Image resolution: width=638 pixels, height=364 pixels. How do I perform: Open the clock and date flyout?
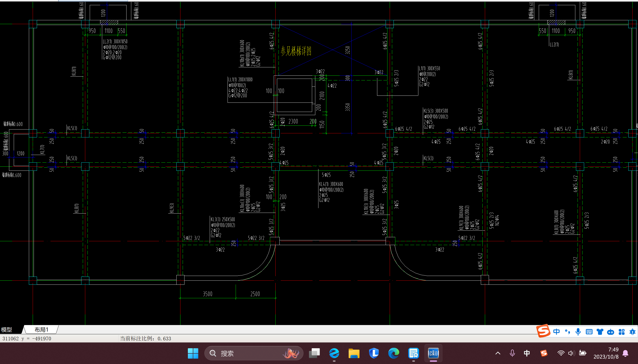point(606,353)
